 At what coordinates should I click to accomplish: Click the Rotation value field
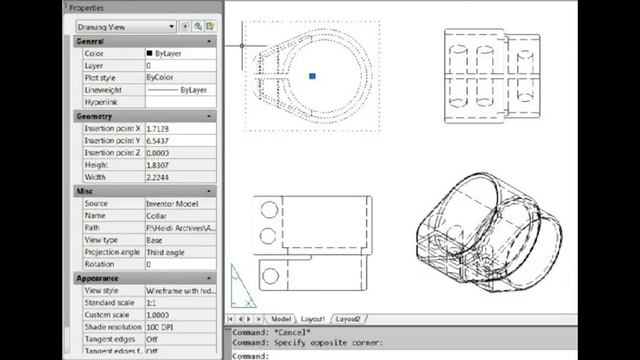point(181,264)
